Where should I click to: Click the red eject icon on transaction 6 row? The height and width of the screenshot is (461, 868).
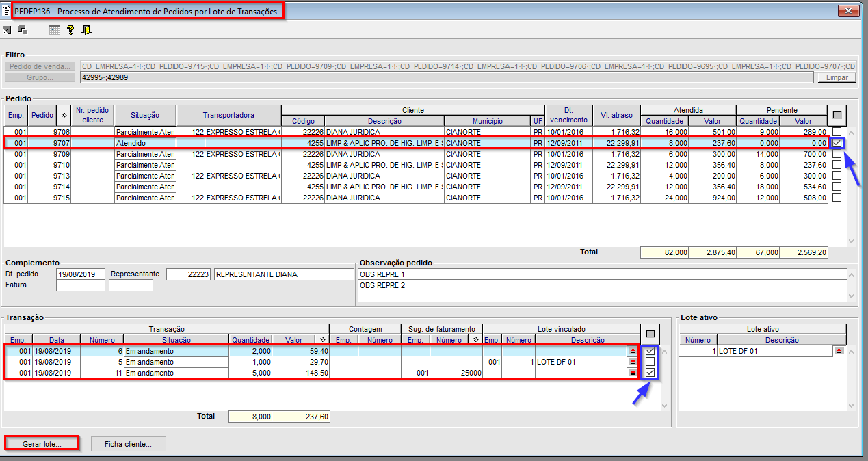633,351
